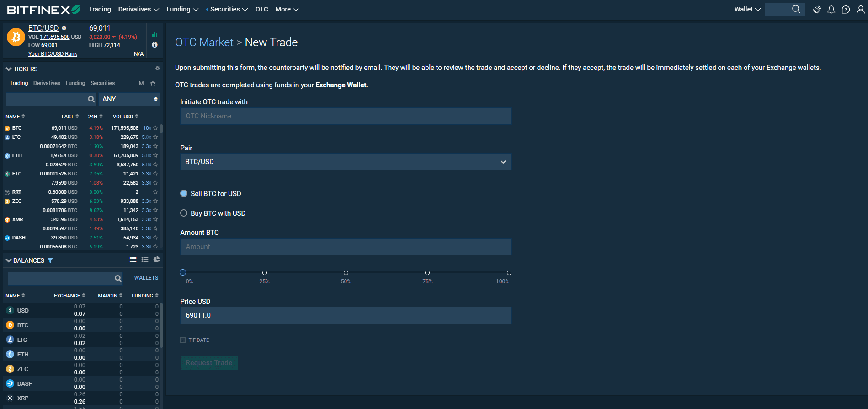Favorite the BTC ticker row star
Viewport: 868px width, 409px height.
click(155, 128)
